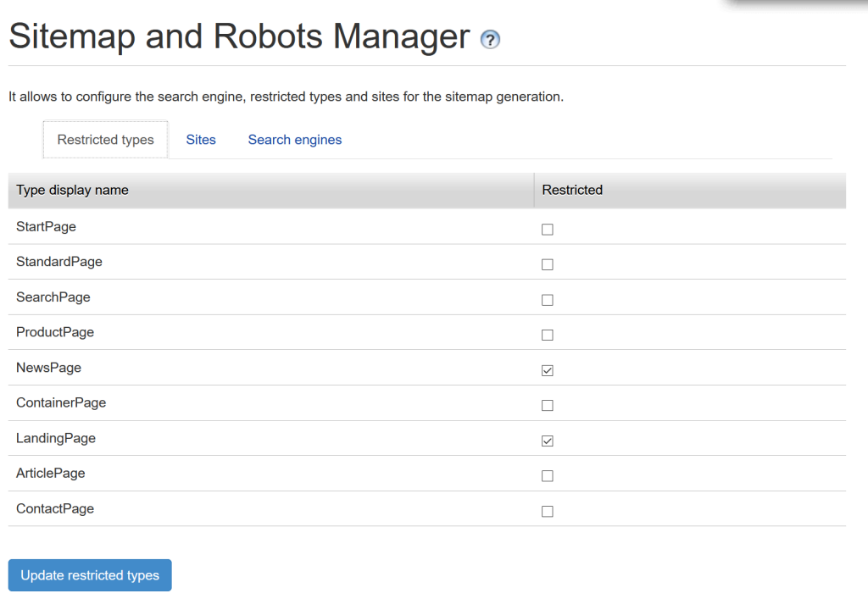The image size is (868, 599).
Task: Click the StartPage row label
Action: pyautogui.click(x=46, y=226)
